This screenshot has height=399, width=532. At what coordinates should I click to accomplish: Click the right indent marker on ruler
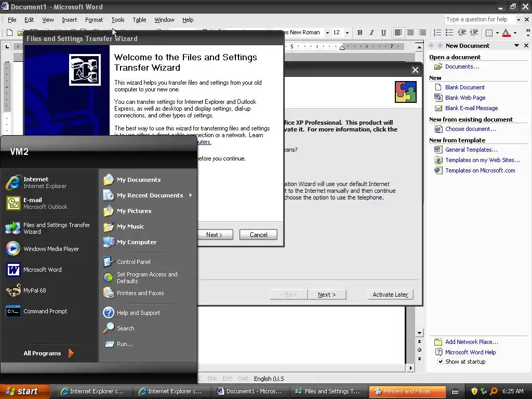(x=342, y=47)
